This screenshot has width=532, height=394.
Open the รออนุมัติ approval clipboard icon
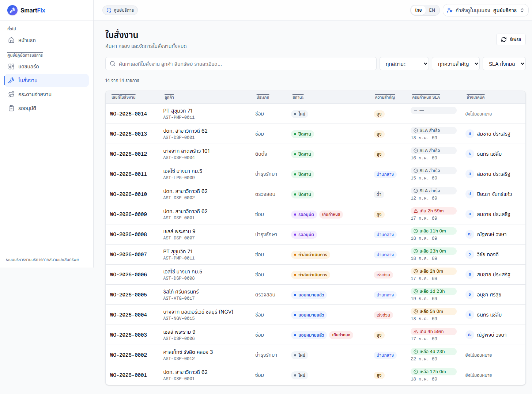pyautogui.click(x=11, y=108)
